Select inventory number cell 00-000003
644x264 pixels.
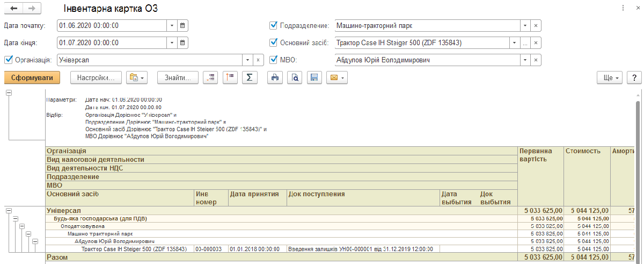point(211,249)
